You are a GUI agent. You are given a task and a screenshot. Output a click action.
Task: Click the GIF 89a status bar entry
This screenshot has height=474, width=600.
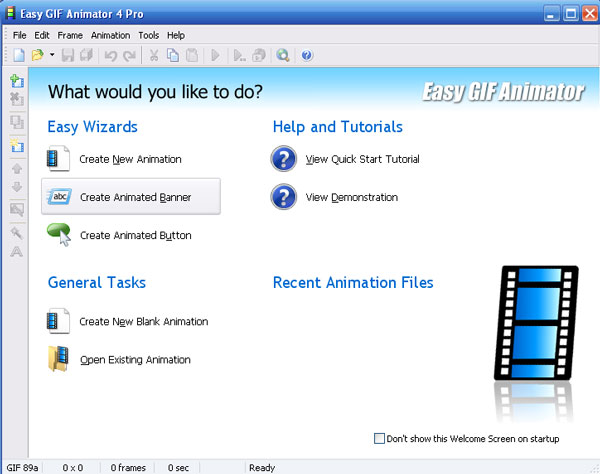[x=22, y=467]
